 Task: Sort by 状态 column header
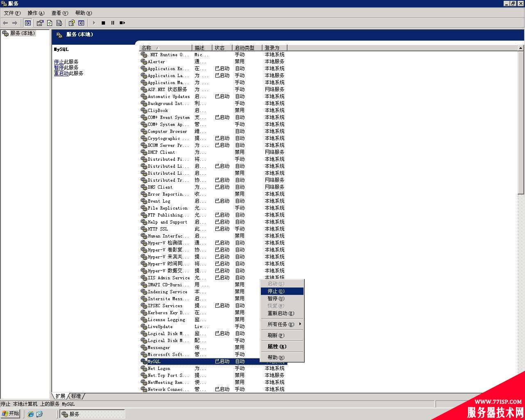(x=222, y=48)
